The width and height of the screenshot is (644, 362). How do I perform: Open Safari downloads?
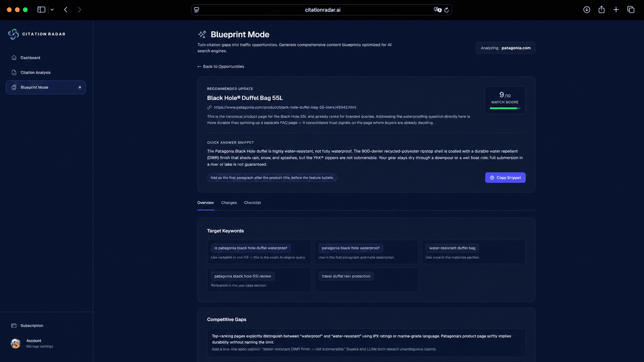pos(587,10)
